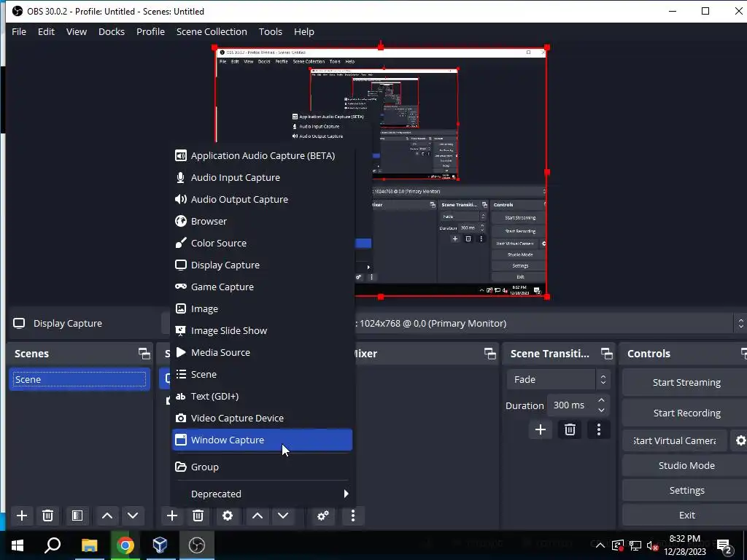Add a Scene as source
The width and height of the screenshot is (747, 560).
point(262,375)
